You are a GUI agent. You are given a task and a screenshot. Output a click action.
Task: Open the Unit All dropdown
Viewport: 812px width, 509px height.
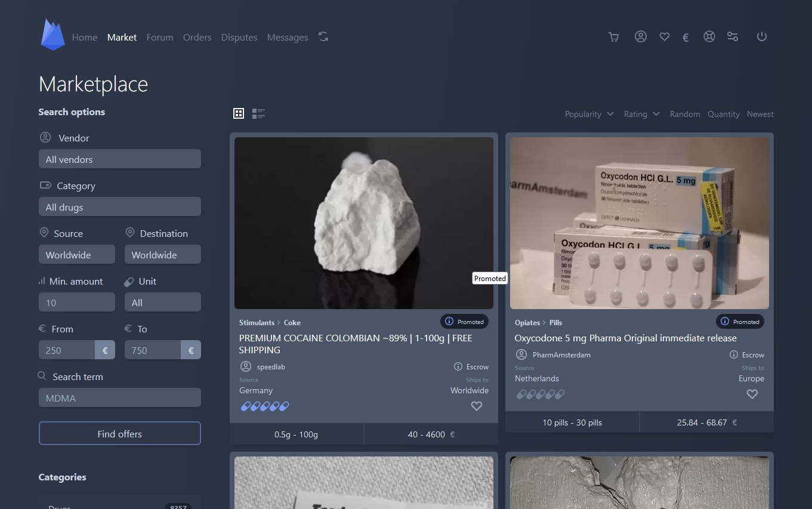[x=163, y=303]
